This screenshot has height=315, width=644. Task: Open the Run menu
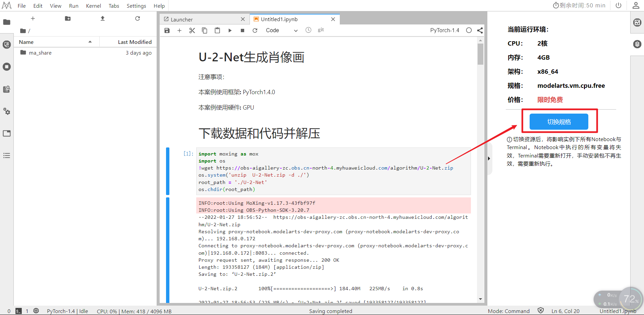pos(74,6)
